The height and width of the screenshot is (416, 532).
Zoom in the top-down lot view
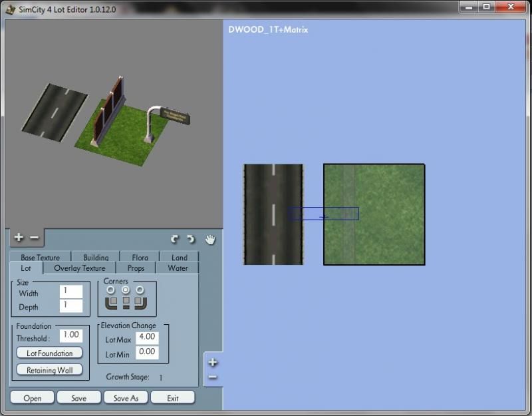(213, 362)
